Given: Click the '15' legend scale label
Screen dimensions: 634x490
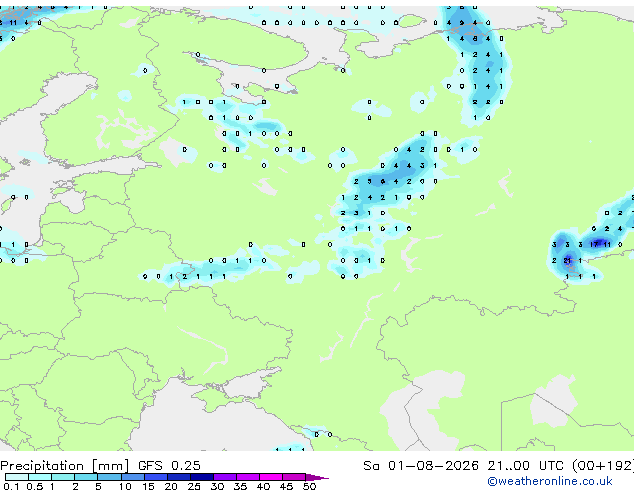Looking at the screenshot, I should [148, 486].
